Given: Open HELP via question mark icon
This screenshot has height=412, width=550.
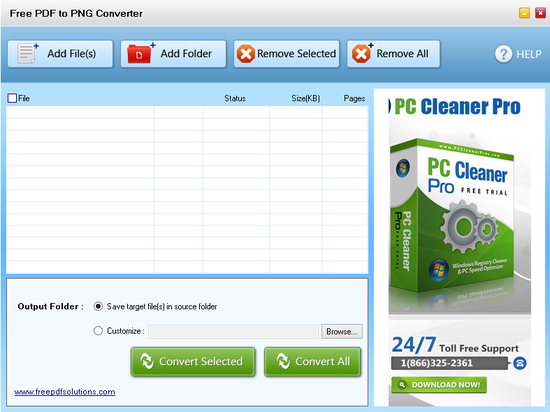Looking at the screenshot, I should [x=503, y=54].
